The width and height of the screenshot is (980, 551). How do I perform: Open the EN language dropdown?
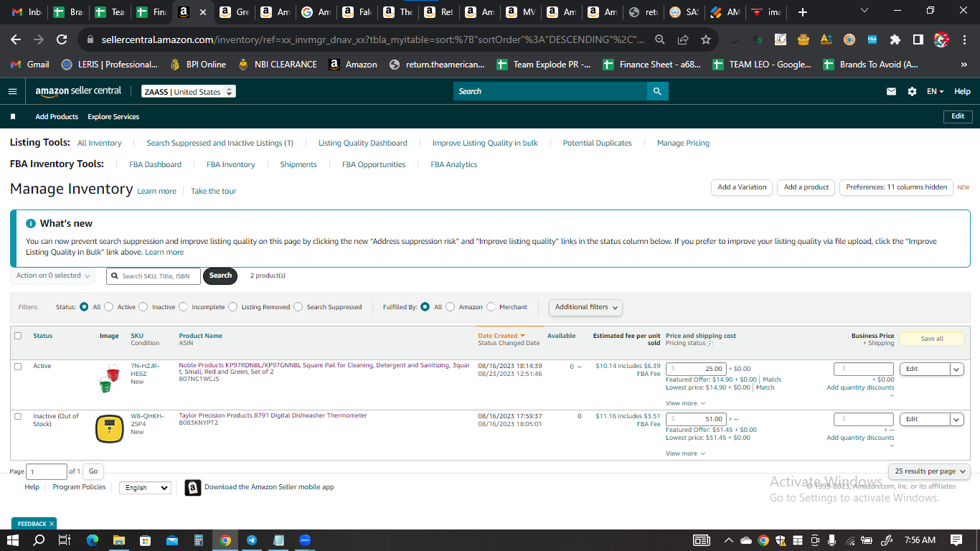tap(935, 91)
